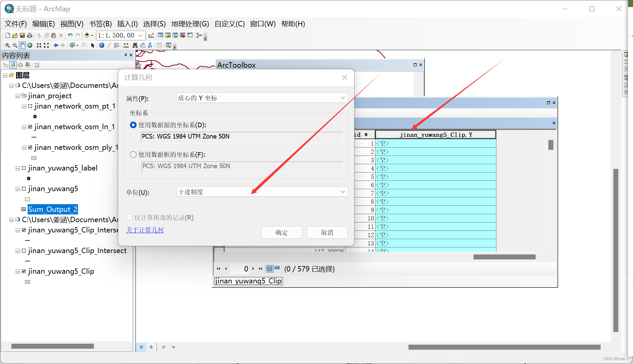Image resolution: width=633 pixels, height=364 pixels.
Task: Click the Open document folder icon
Action: (15, 35)
